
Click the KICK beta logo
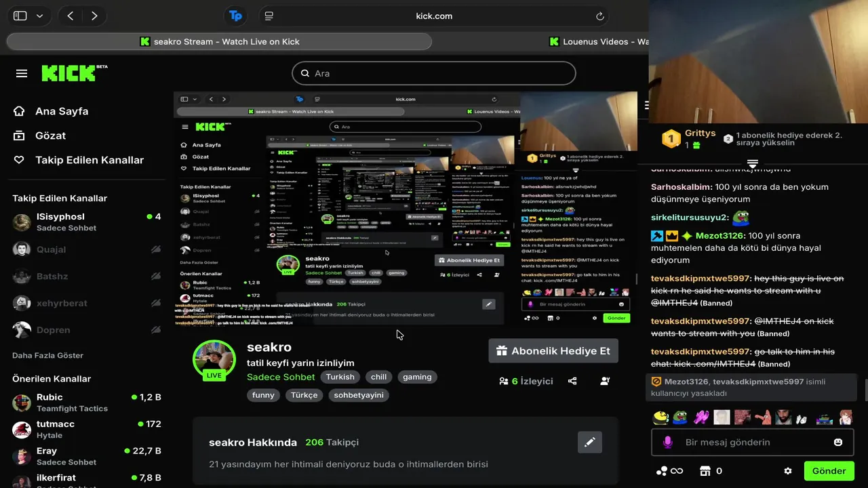point(75,73)
